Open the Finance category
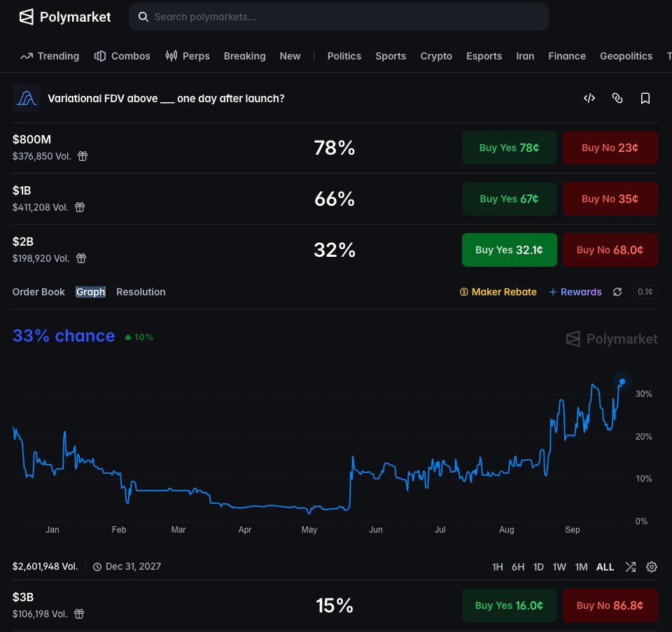The height and width of the screenshot is (632, 672). click(x=567, y=56)
